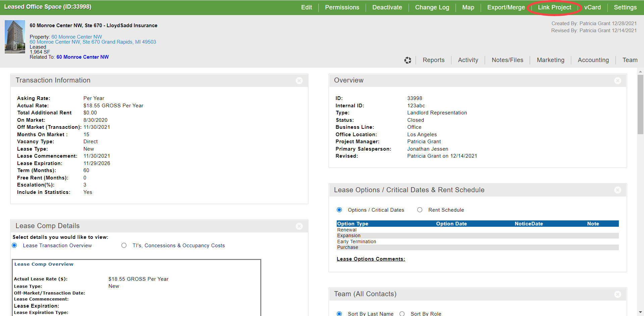Switch to the Notes/Files tab

pyautogui.click(x=507, y=60)
